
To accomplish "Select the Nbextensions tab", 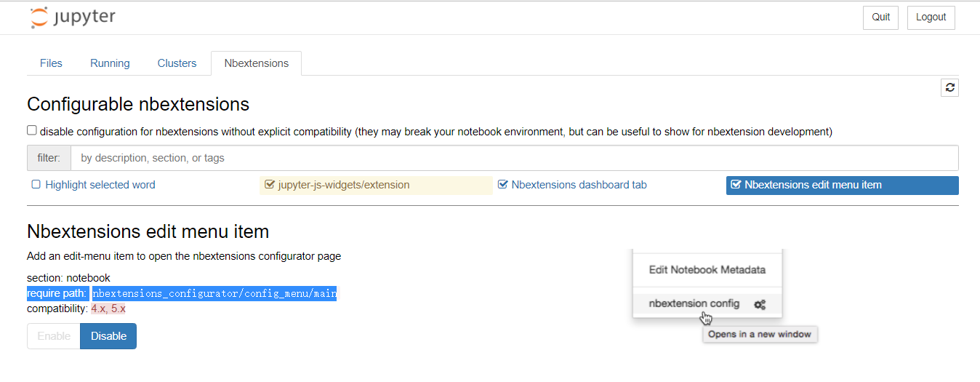I will 256,63.
